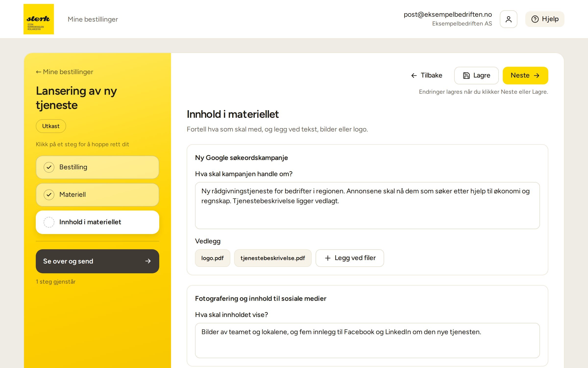The width and height of the screenshot is (588, 368).
Task: Click the arrow on Se over og send
Action: point(148,261)
